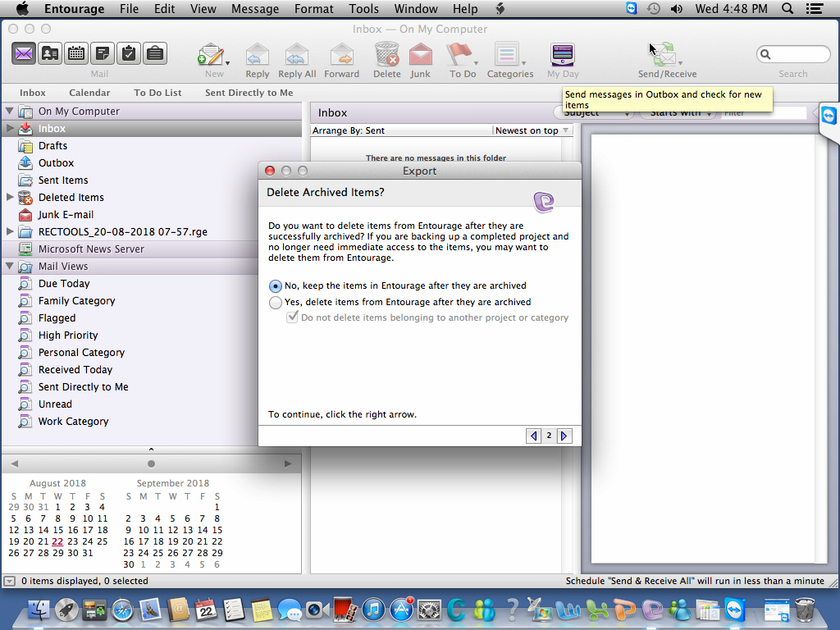Show previous month in mini calendar
The height and width of the screenshot is (630, 840).
pos(15,464)
